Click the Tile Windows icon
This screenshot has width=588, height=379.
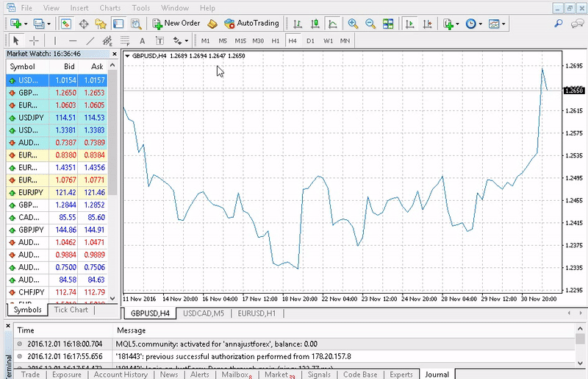[x=387, y=24]
